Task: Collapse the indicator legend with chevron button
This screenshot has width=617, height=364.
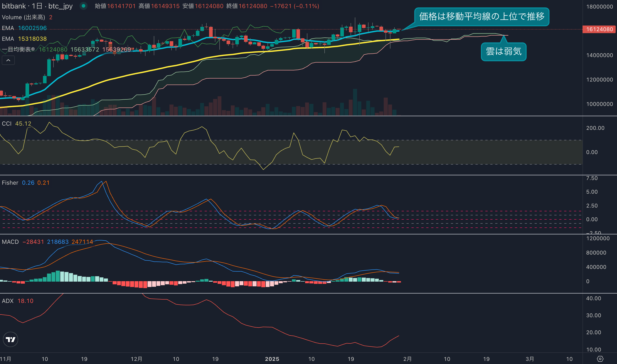Action: [8, 60]
